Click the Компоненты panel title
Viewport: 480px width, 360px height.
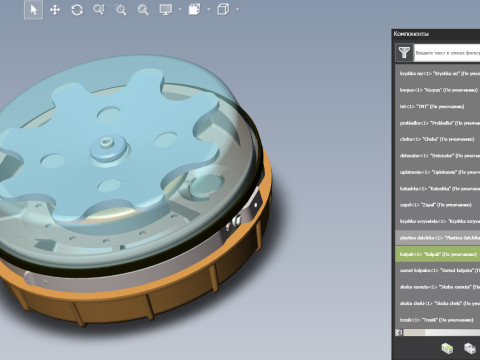coord(411,34)
